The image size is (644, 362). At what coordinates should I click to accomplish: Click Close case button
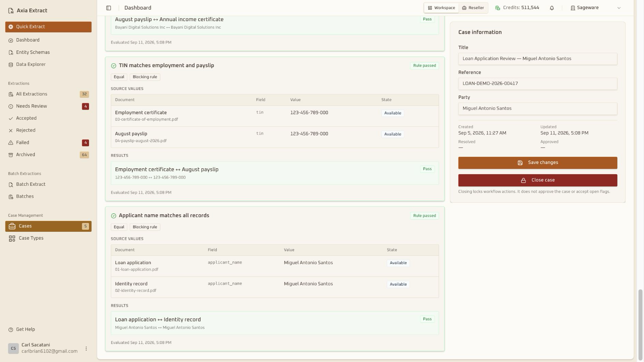coord(538,180)
